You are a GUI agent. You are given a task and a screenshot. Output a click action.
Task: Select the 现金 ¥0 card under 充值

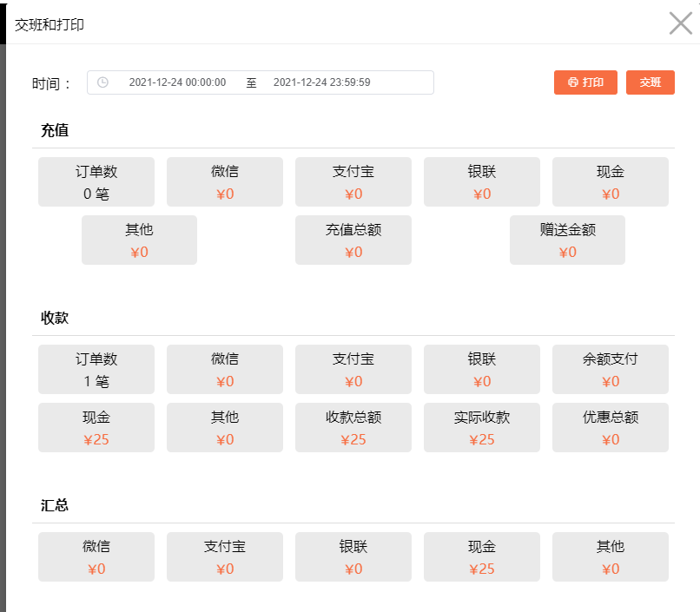click(611, 181)
